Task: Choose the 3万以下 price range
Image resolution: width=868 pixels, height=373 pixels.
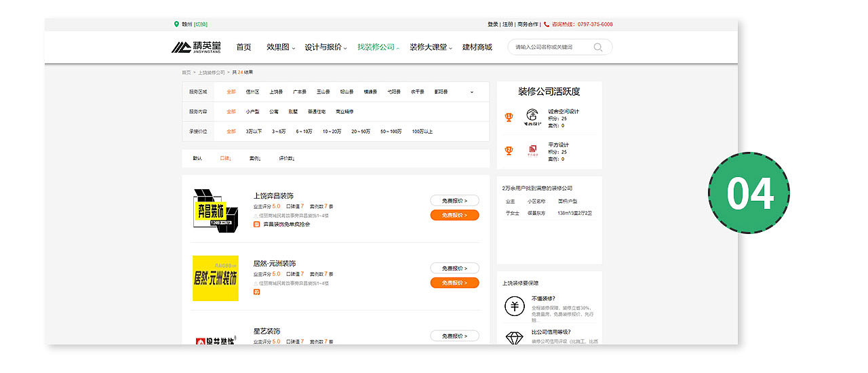Action: point(254,131)
